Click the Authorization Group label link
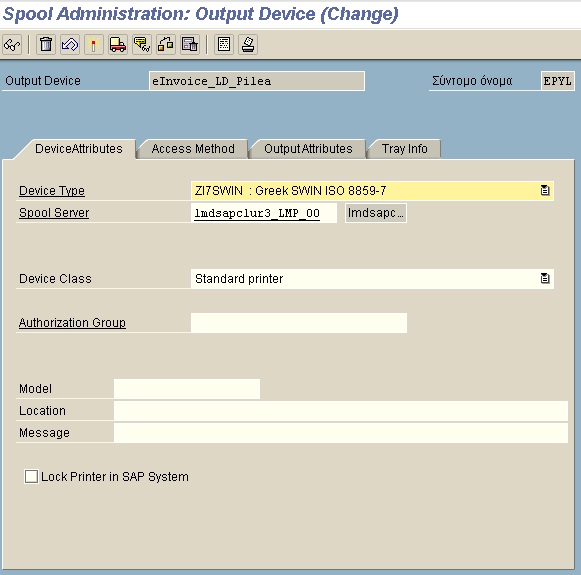Screen dimensions: 581x575 click(72, 323)
